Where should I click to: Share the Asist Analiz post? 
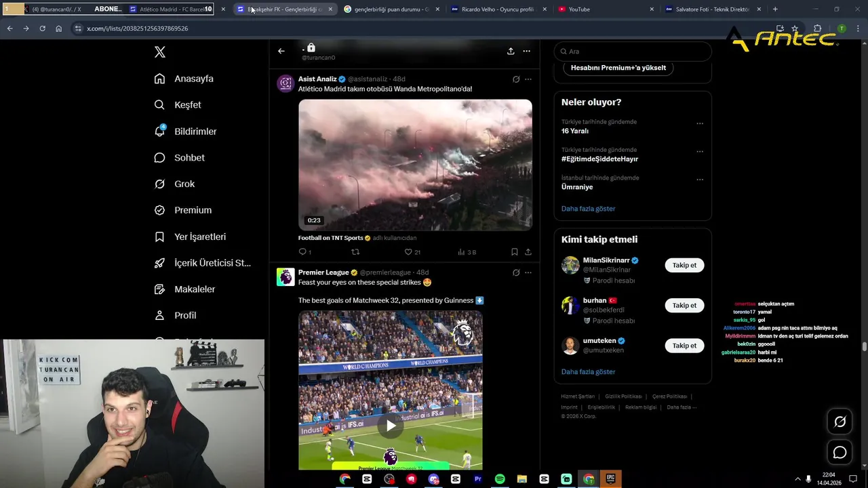pyautogui.click(x=528, y=251)
